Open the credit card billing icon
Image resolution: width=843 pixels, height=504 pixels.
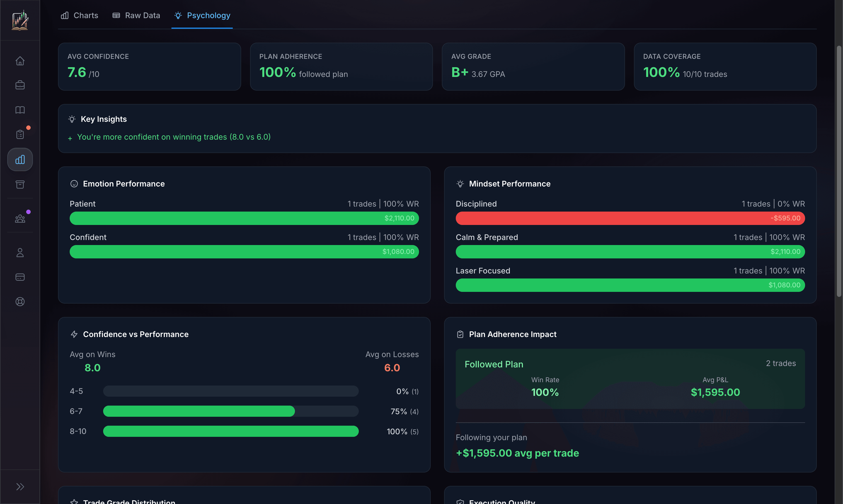click(x=20, y=277)
